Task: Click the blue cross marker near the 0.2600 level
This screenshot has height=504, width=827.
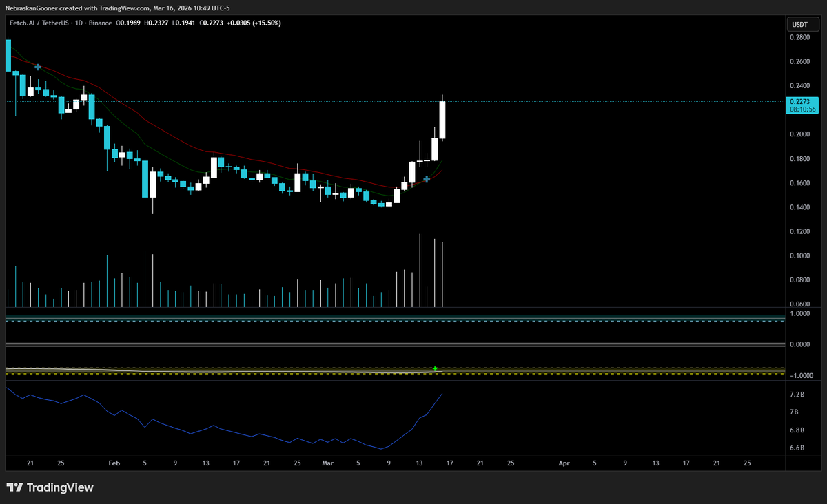Action: [38, 67]
